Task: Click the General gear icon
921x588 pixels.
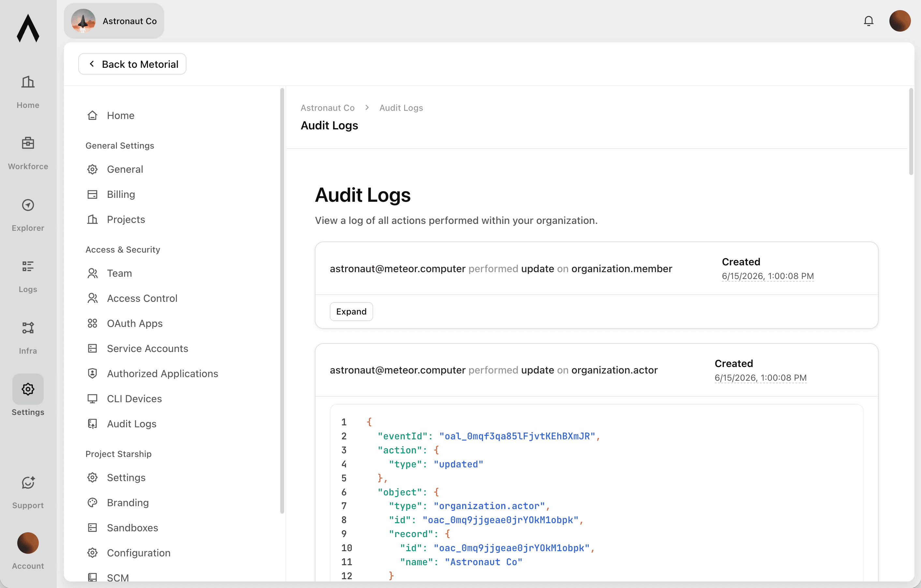Action: coord(93,169)
